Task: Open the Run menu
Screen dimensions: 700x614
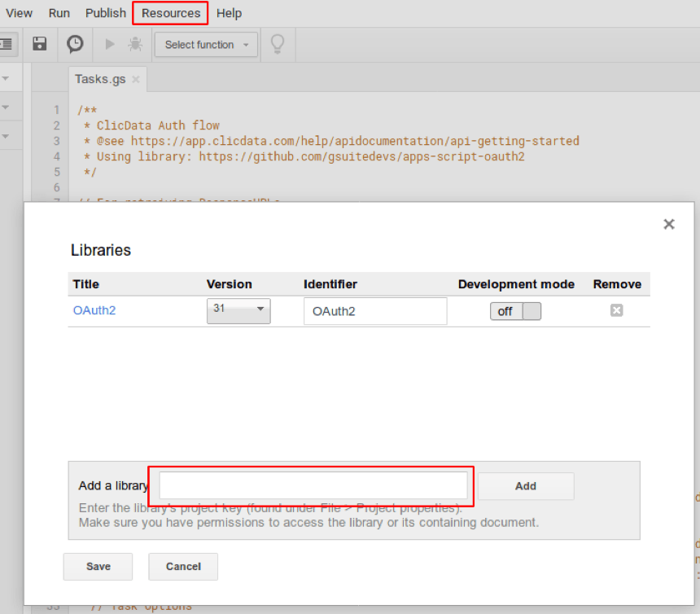Action: click(x=59, y=13)
